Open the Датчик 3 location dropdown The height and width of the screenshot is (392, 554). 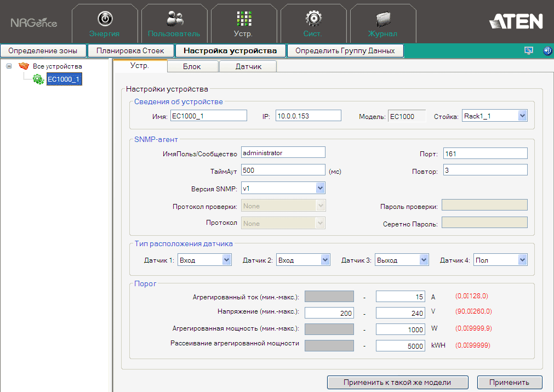point(424,260)
